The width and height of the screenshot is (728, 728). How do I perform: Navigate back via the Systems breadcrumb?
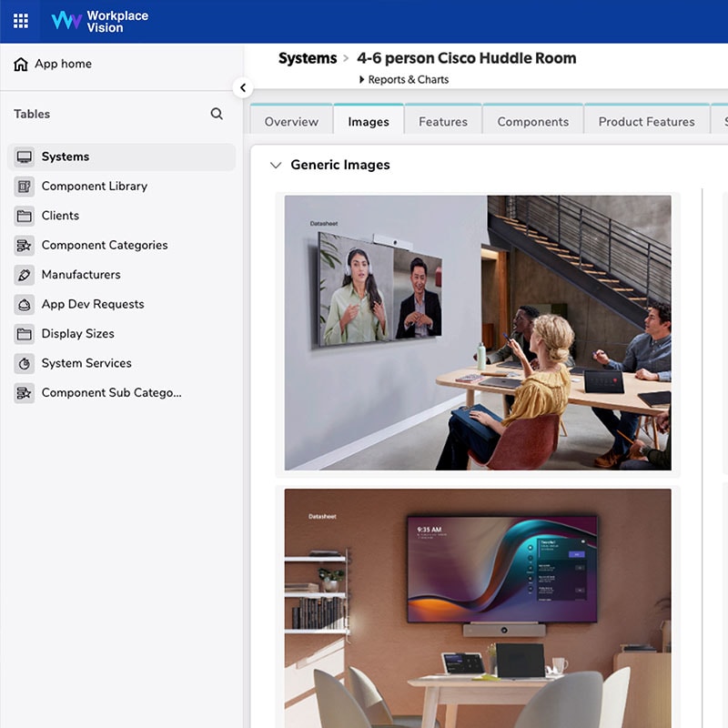point(308,57)
